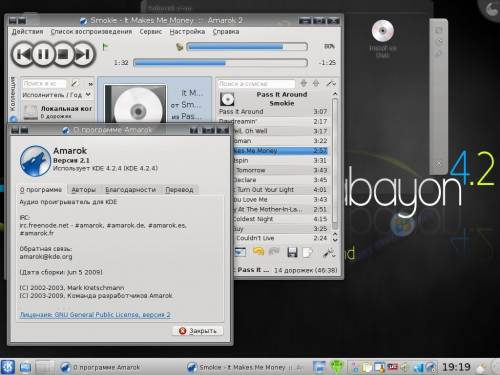Click the playlist vertical scrollbar
500x375 pixels.
tap(335, 163)
